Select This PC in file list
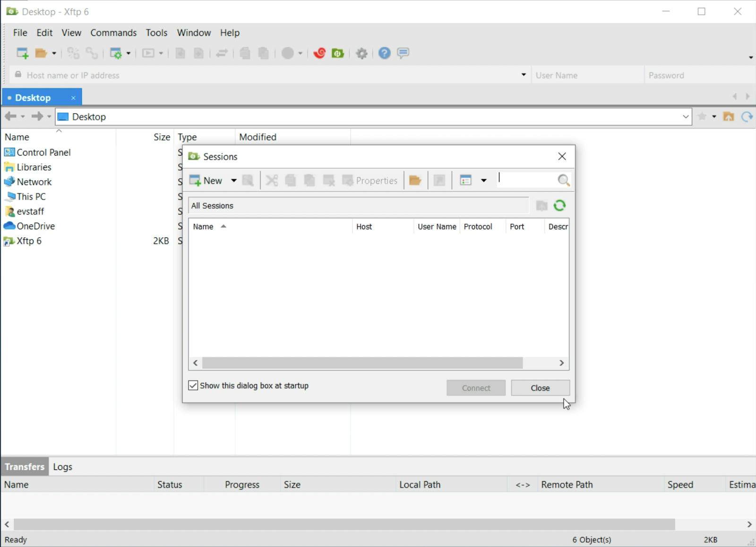This screenshot has width=756, height=547. pos(25,196)
